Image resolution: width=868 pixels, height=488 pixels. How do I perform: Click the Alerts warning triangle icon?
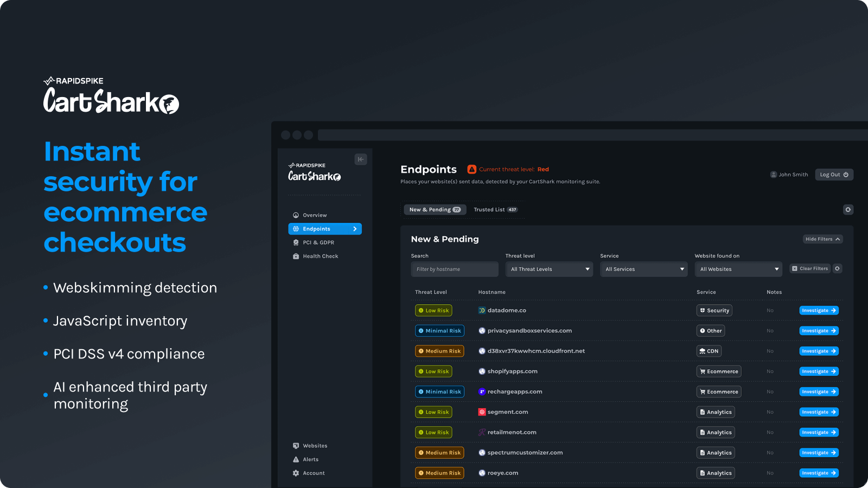296,459
